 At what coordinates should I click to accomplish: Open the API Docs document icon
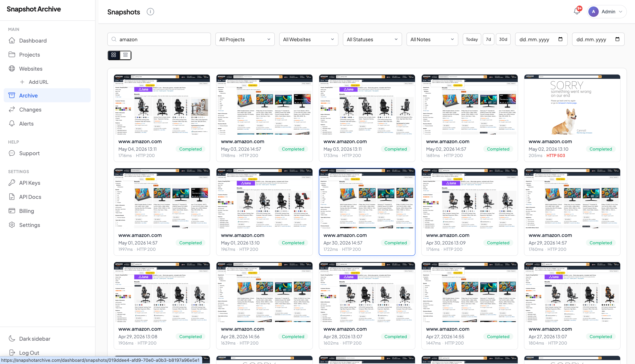pyautogui.click(x=12, y=197)
